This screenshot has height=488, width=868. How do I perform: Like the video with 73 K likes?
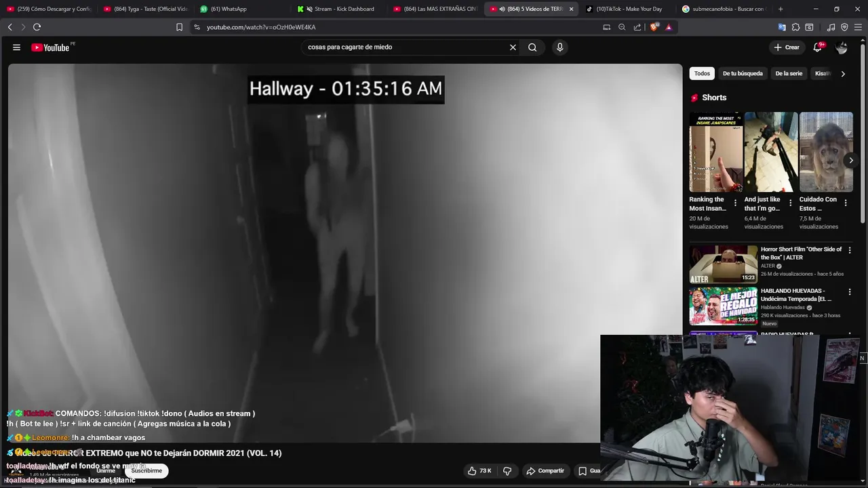point(479,470)
